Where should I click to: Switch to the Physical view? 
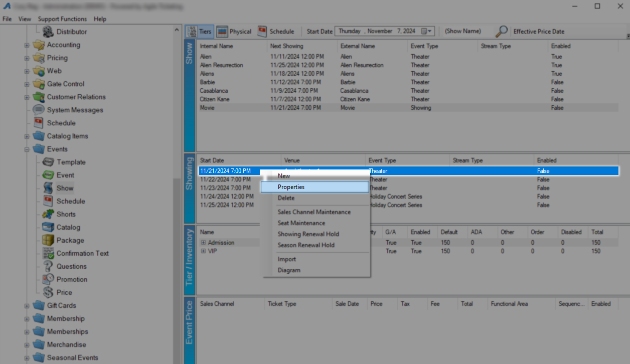(234, 31)
